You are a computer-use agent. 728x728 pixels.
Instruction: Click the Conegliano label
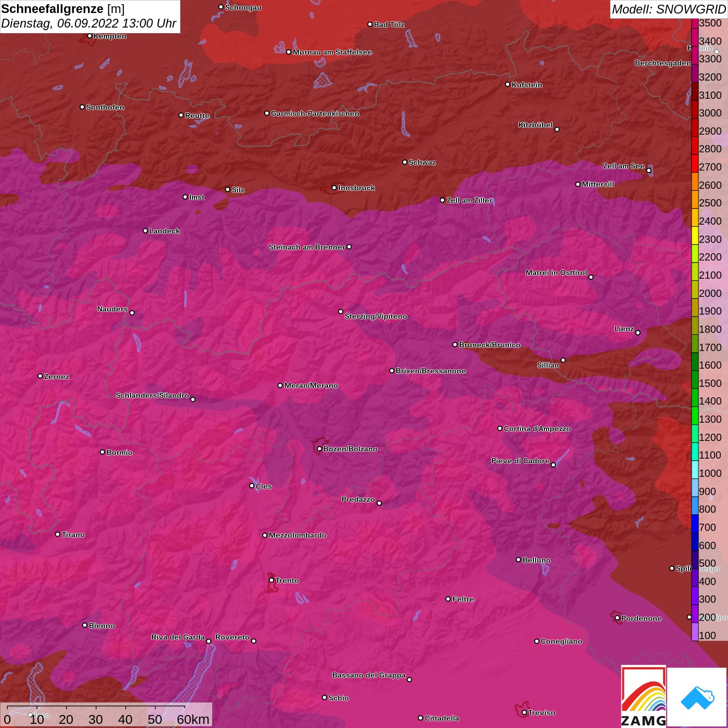coord(562,641)
